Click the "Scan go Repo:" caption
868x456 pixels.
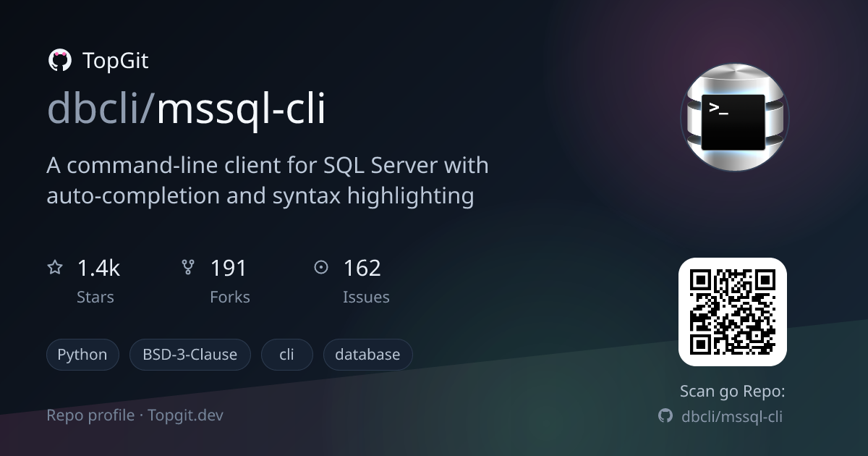pyautogui.click(x=732, y=392)
